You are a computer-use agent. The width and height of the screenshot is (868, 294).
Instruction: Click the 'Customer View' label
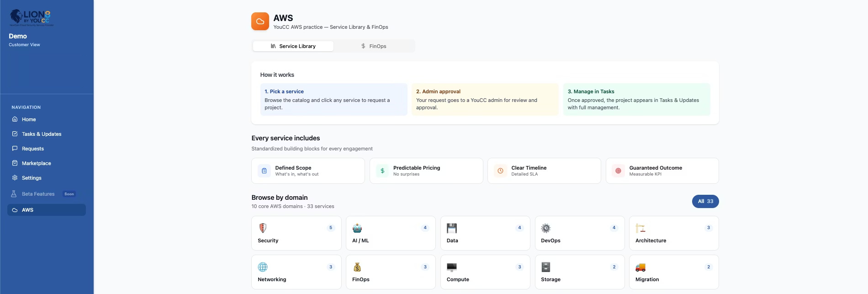[24, 45]
